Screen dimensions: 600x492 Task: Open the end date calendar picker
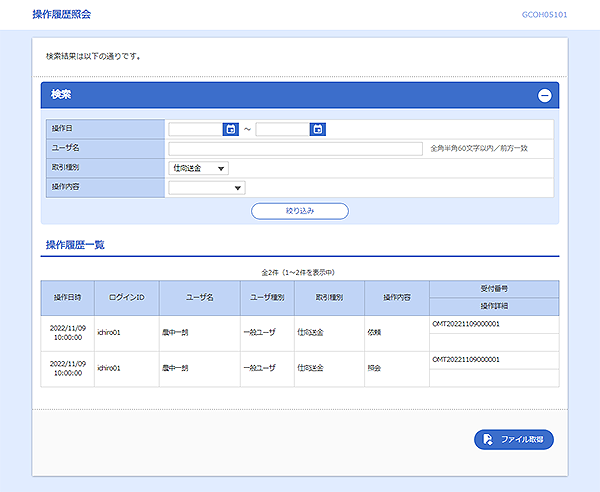tap(318, 129)
